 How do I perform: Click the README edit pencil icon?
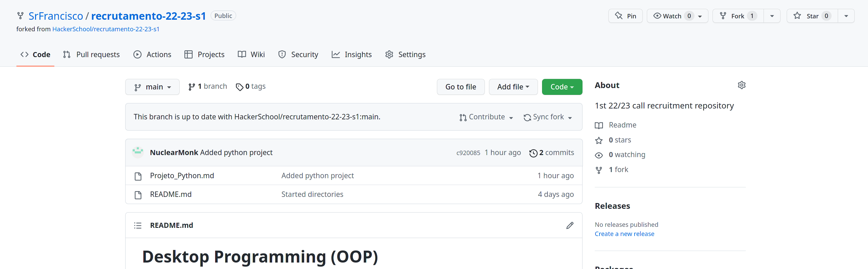[x=570, y=225]
